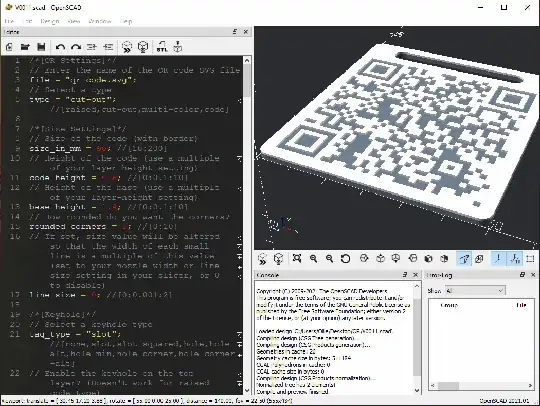Image resolution: width=540 pixels, height=406 pixels.
Task: Reset the 3D view orientation
Action: (345, 258)
